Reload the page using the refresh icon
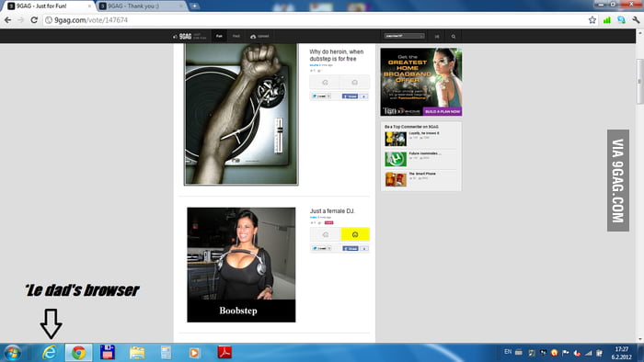The height and width of the screenshot is (362, 644). point(34,20)
